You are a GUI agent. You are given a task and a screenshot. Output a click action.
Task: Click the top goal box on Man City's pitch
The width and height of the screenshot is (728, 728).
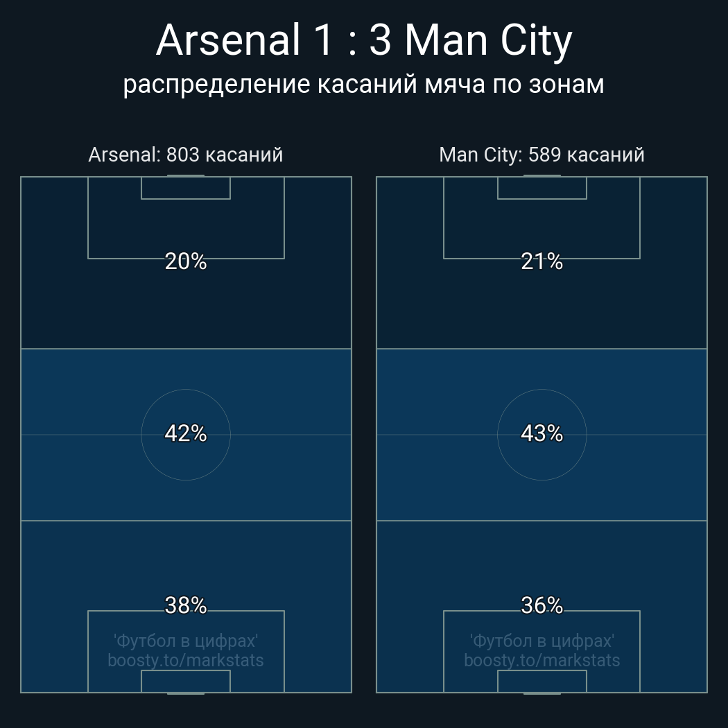coord(541,188)
